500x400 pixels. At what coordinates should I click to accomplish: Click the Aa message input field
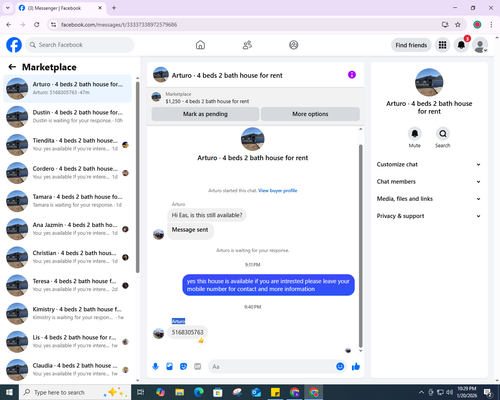point(272,367)
